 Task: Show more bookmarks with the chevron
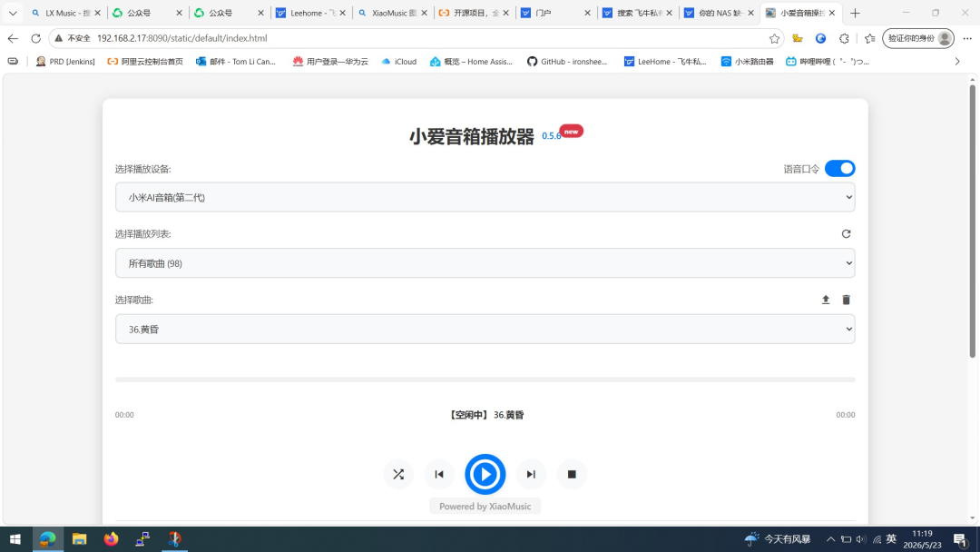[x=957, y=61]
